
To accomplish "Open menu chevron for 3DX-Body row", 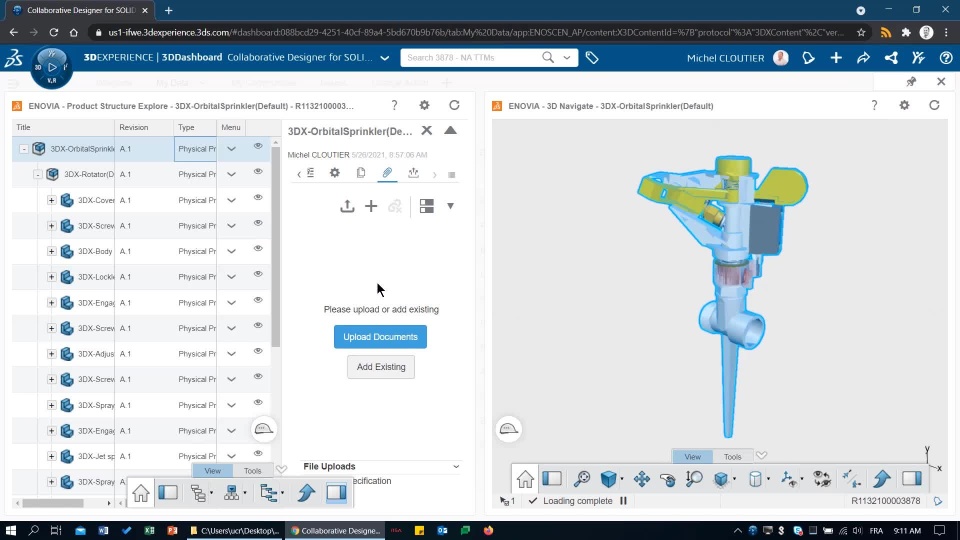I will [x=231, y=252].
